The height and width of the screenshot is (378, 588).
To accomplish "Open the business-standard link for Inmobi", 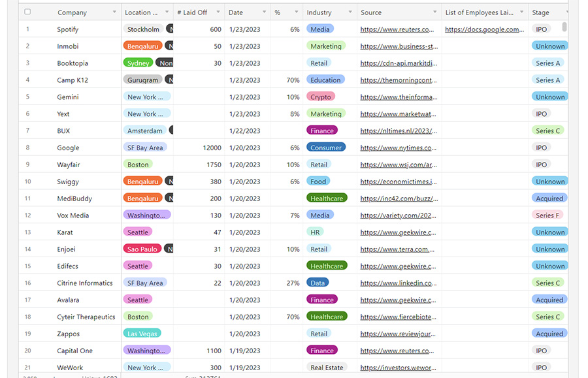I will (x=399, y=46).
